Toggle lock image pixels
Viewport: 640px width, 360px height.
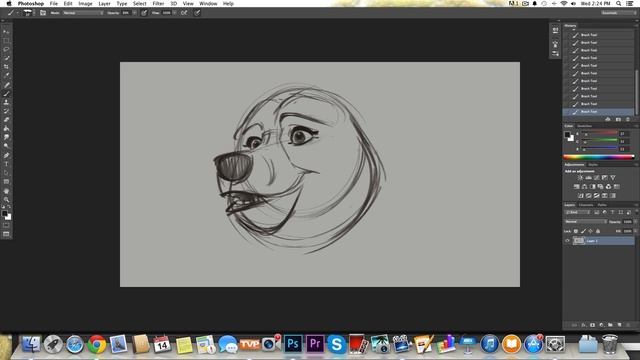coord(583,231)
